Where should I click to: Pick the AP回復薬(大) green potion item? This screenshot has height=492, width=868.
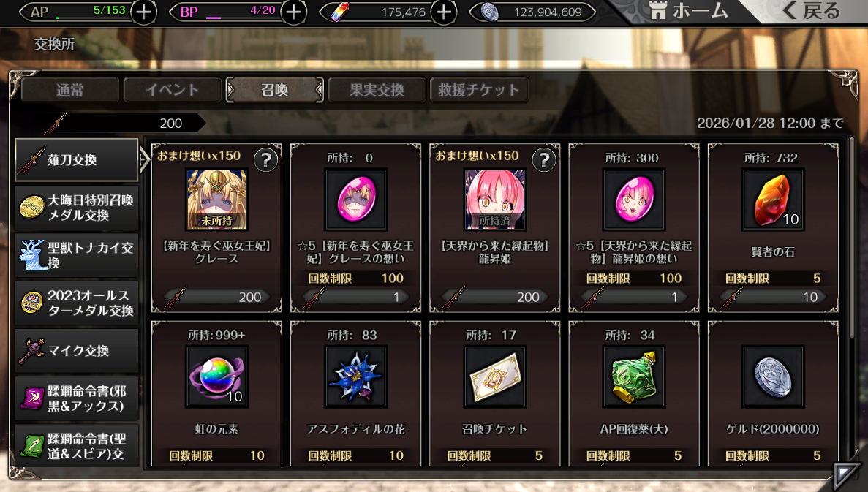pyautogui.click(x=634, y=377)
